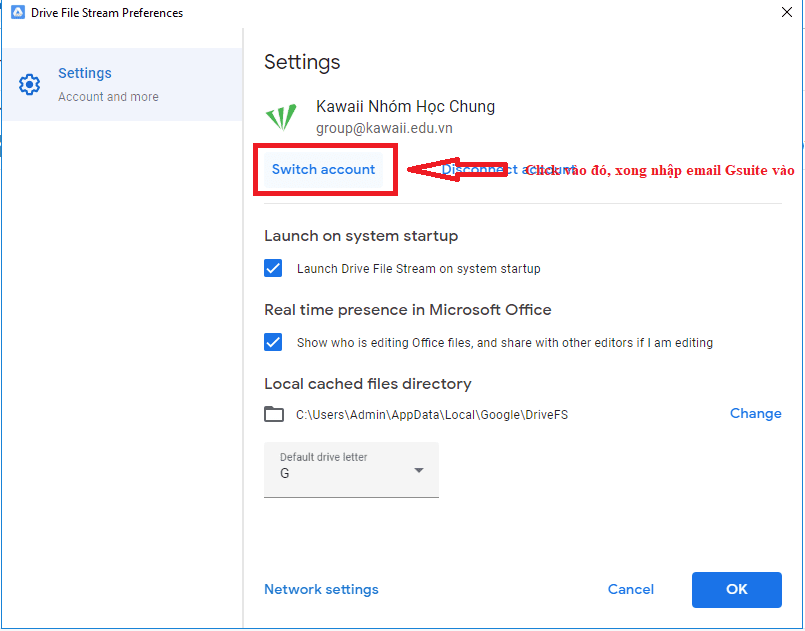Click Real time presence in Microsoft Office heading

[408, 310]
